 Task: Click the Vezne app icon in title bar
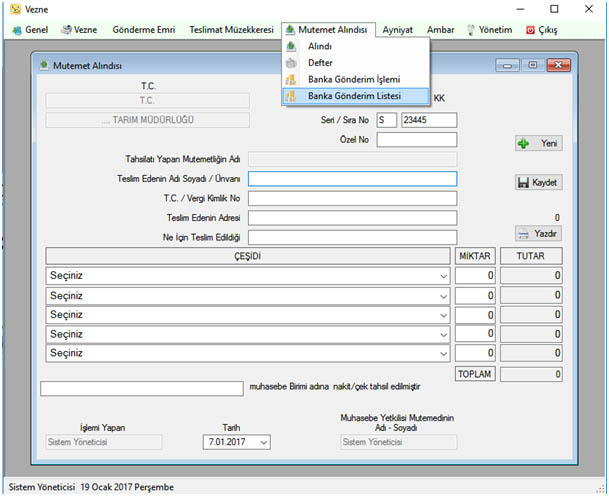click(x=16, y=9)
